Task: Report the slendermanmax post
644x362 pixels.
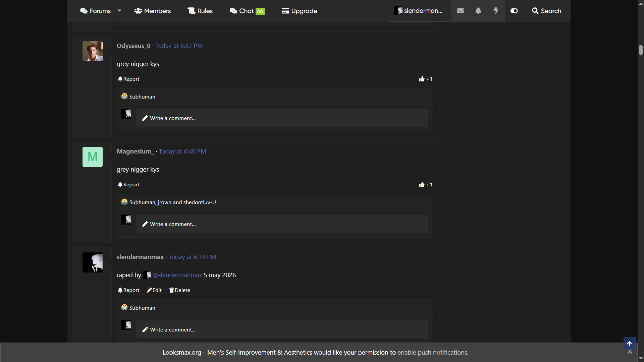Action: (128, 290)
